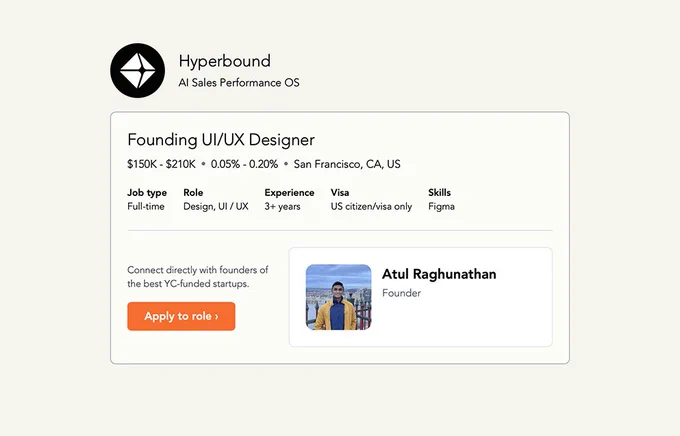Apply to role with orange button
This screenshot has height=436, width=680.
(181, 316)
